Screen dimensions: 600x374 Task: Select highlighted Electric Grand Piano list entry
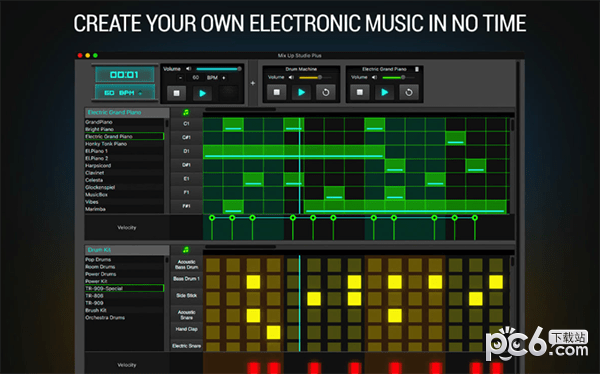(x=124, y=136)
